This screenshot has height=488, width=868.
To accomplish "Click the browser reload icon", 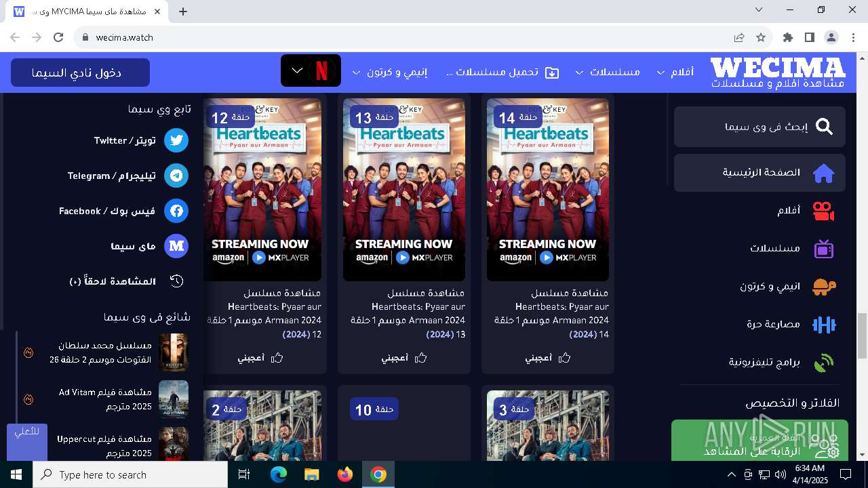I will pos(58,37).
